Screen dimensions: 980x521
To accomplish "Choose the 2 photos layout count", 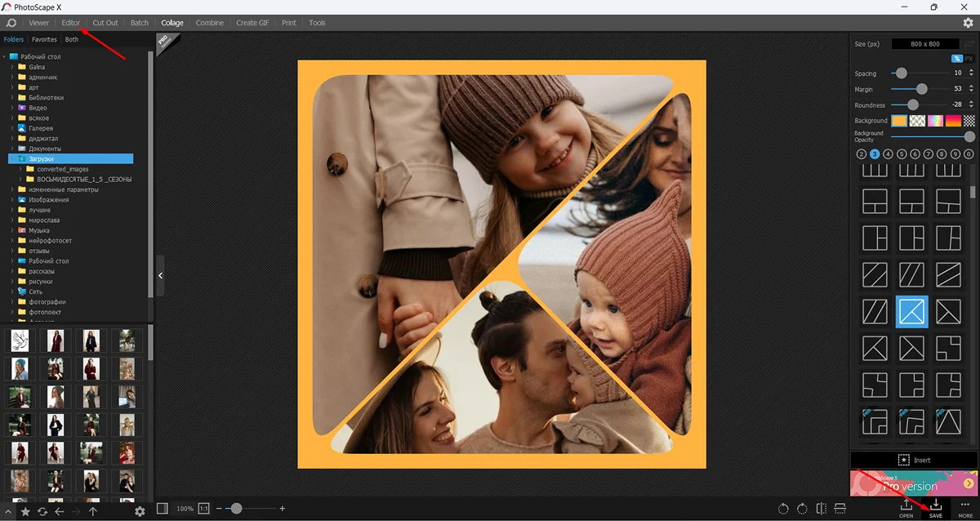I will 861,154.
